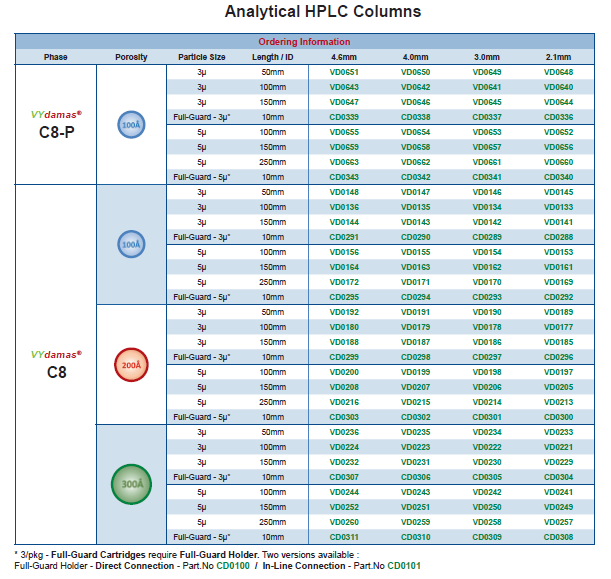Screen dimensions: 611x579
Task: Select part number VD0651
Action: tap(344, 72)
